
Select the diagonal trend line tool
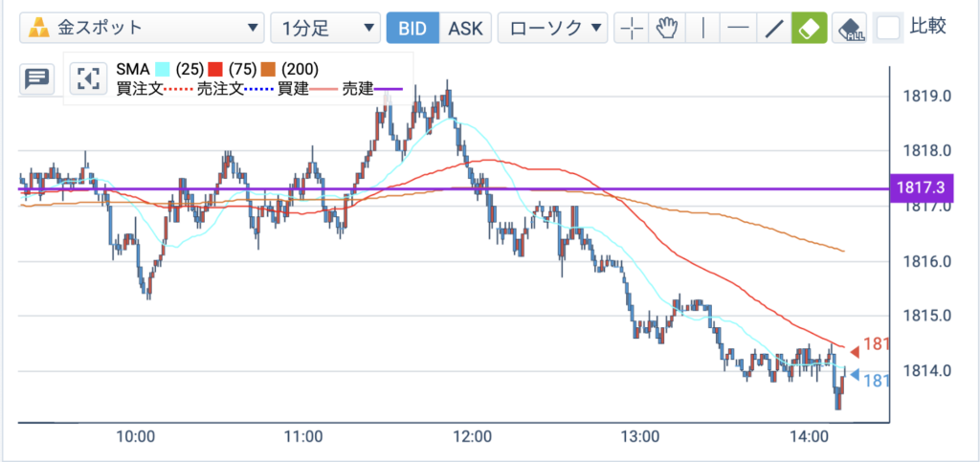[774, 28]
